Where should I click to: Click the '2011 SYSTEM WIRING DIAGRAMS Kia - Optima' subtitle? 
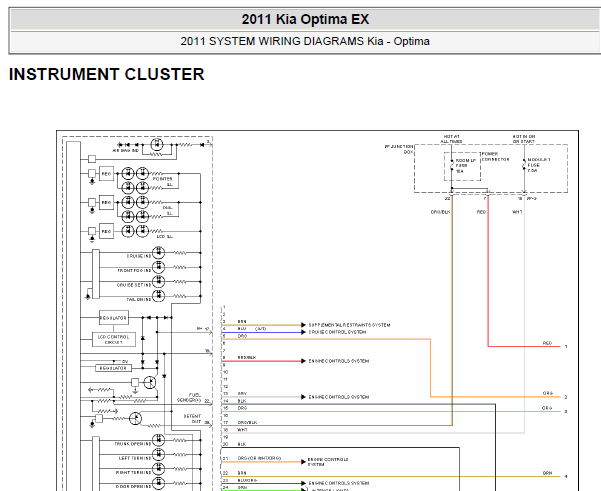pos(305,41)
